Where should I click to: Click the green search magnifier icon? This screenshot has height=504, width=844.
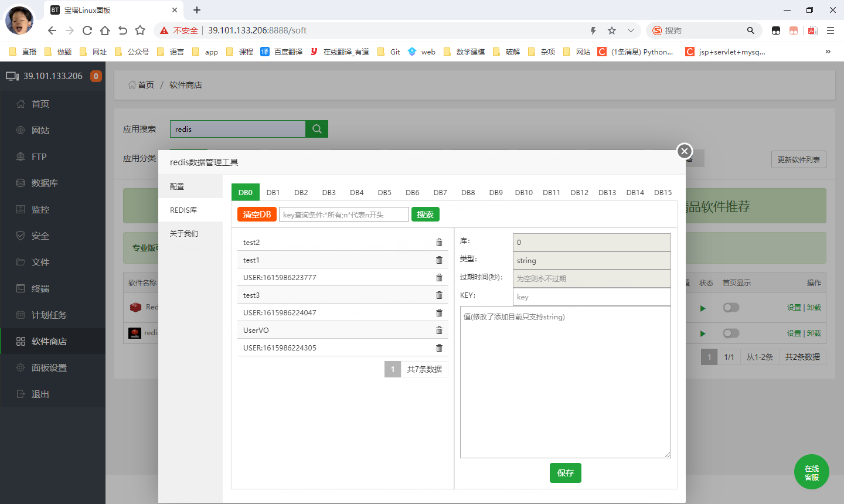click(x=317, y=129)
